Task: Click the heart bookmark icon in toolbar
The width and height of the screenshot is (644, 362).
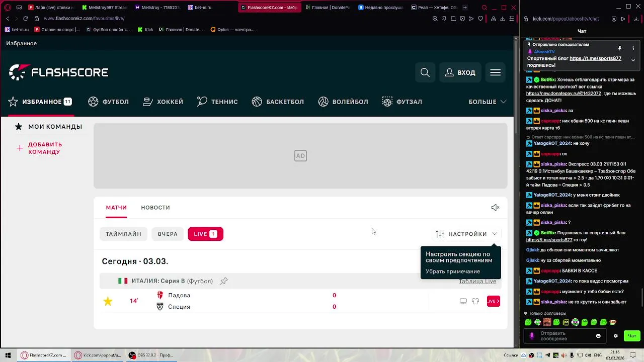Action: point(480,19)
